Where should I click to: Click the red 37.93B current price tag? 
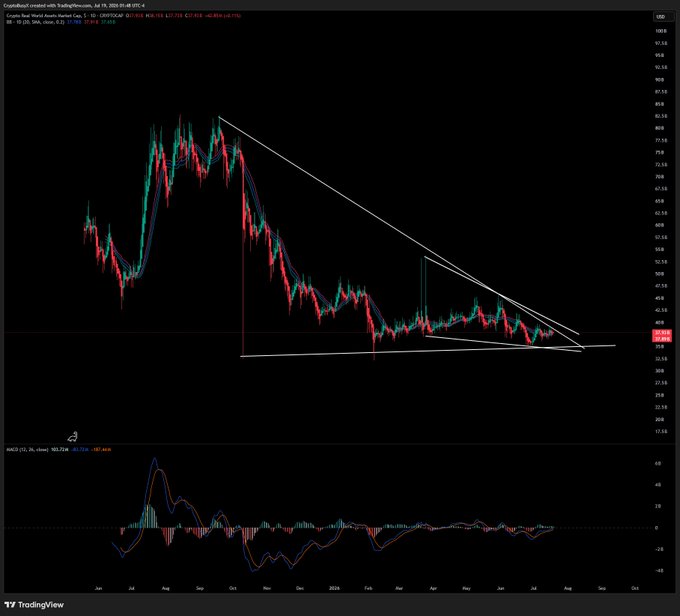click(662, 333)
